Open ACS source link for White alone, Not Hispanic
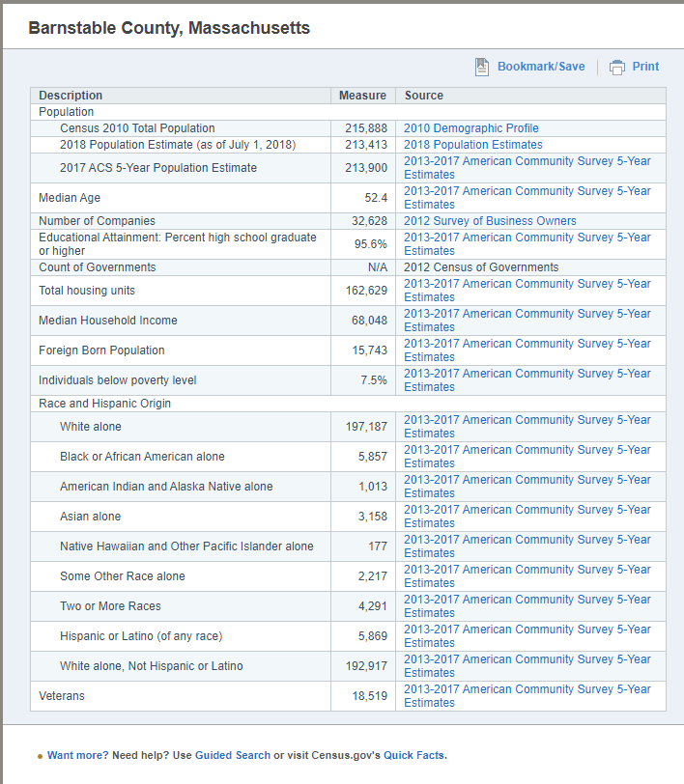Screen dimensions: 684x784 (527, 666)
